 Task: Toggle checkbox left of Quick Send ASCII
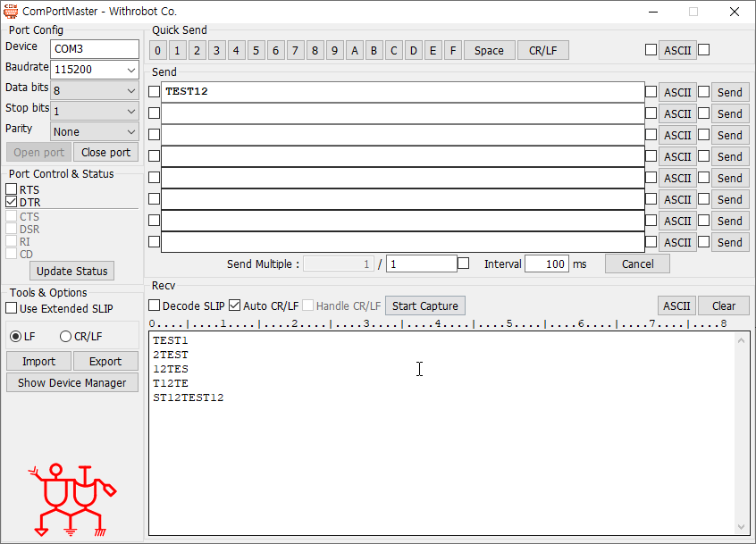click(x=651, y=50)
